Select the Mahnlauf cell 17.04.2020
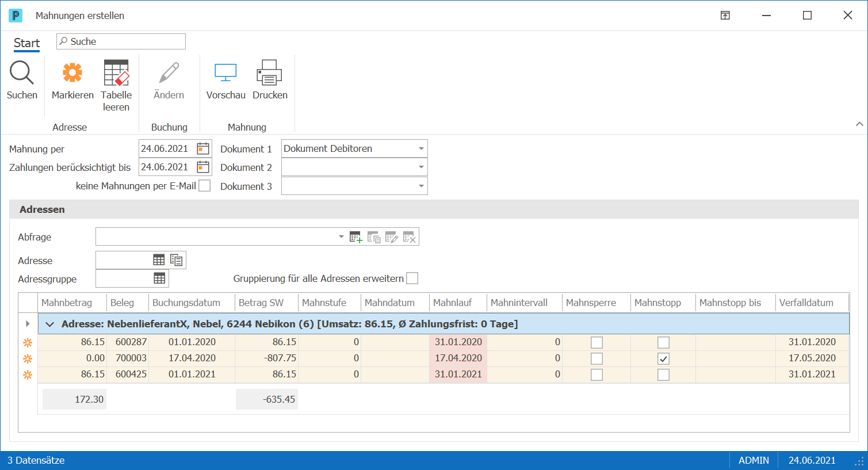Image resolution: width=868 pixels, height=470 pixels. click(x=458, y=358)
